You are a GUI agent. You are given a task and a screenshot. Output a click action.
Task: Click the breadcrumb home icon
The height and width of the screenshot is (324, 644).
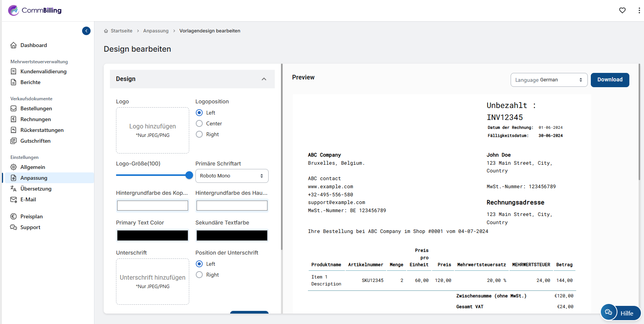tap(106, 31)
